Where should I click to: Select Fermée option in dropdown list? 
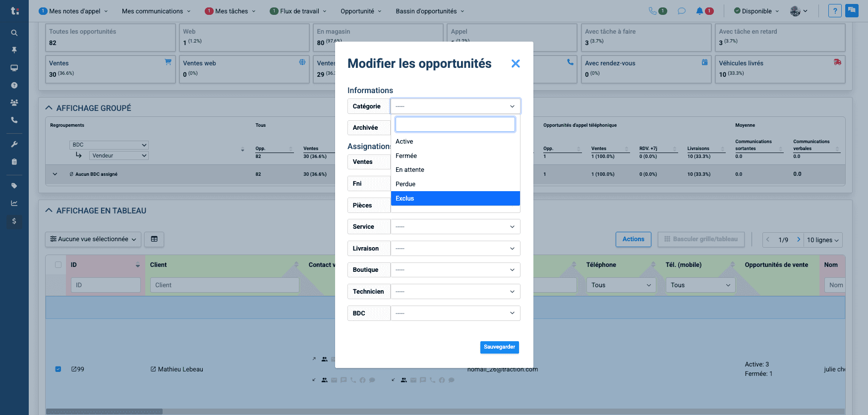coord(455,156)
